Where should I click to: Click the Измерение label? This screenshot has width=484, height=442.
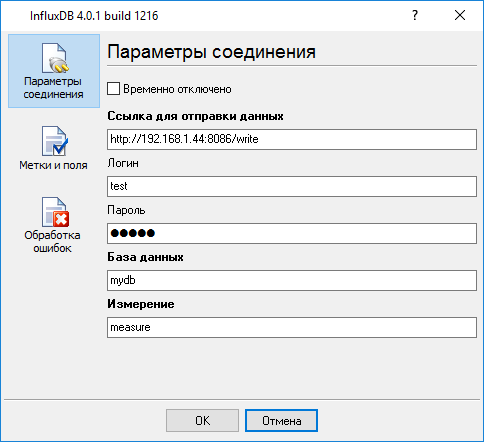[141, 304]
